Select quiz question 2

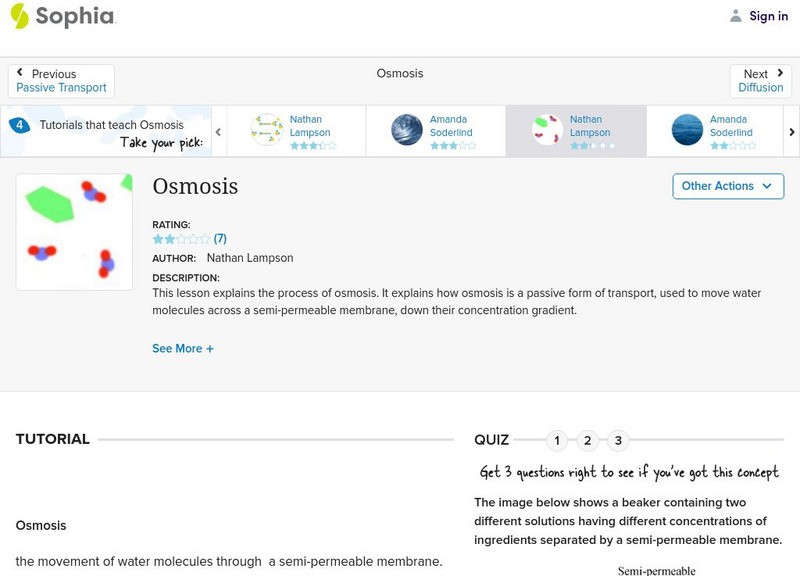click(x=588, y=440)
